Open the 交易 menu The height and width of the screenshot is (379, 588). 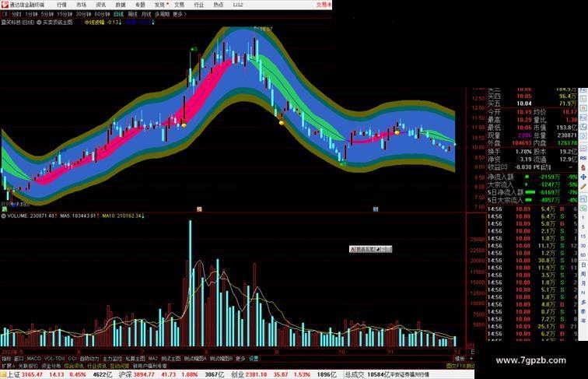tap(179, 5)
